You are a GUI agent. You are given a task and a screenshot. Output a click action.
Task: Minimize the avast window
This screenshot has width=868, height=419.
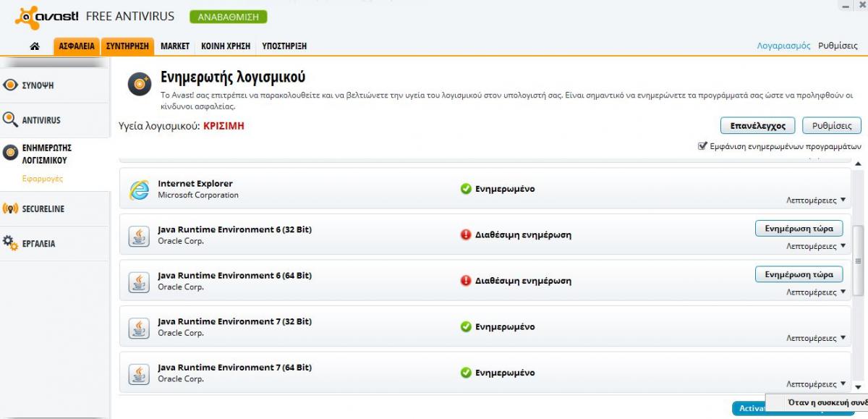(844, 6)
